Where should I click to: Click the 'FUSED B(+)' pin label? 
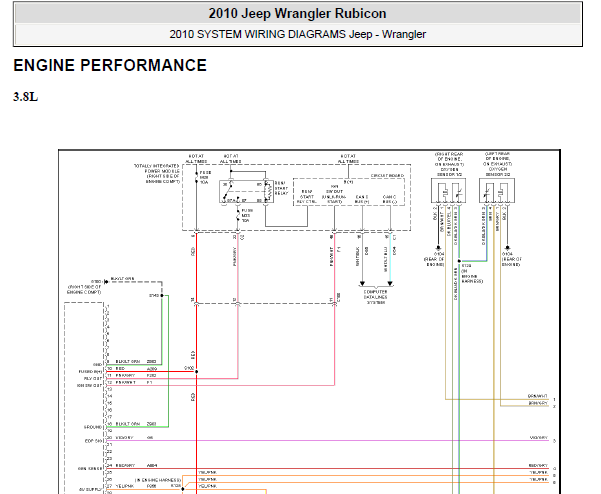click(x=90, y=372)
